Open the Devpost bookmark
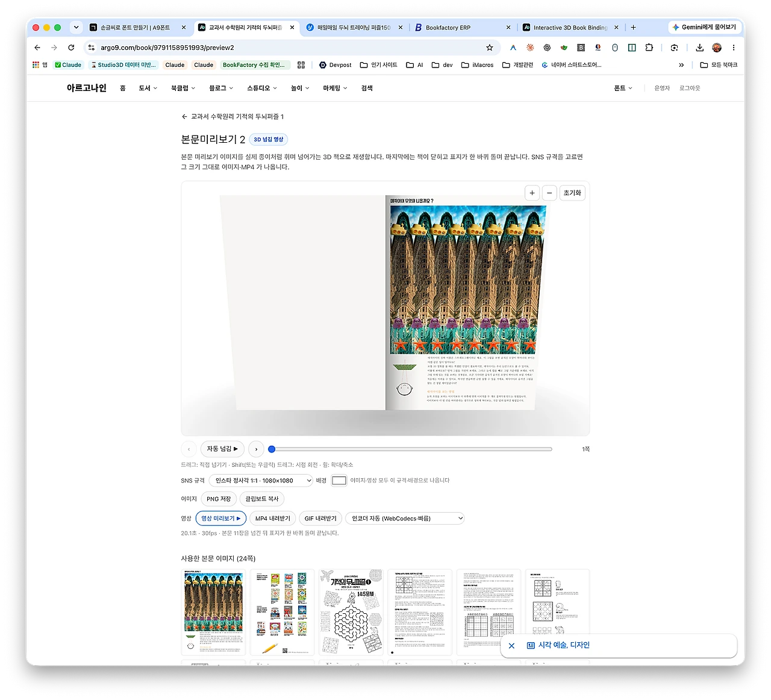Image resolution: width=771 pixels, height=700 pixels. coord(336,64)
